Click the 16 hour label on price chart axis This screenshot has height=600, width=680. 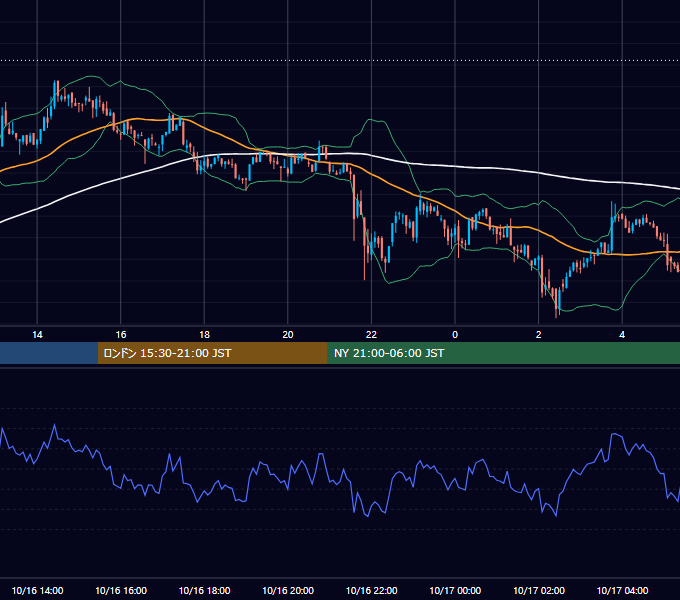point(121,335)
